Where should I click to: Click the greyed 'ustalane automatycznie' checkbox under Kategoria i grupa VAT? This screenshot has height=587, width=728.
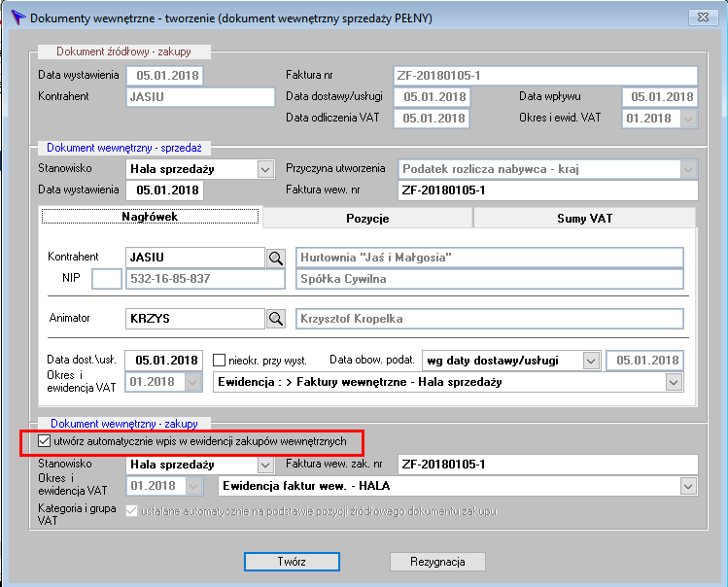tap(132, 511)
